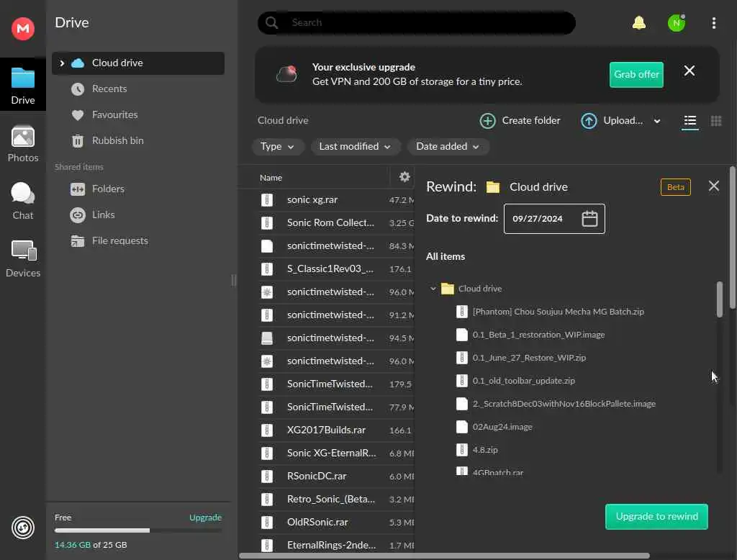Open the Upload dropdown arrow

656,122
